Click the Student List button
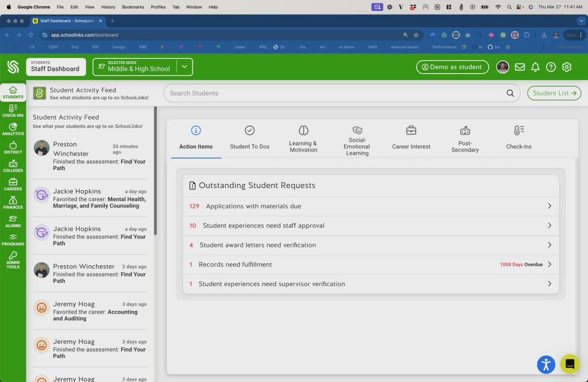Screen dimensions: 588x382 tap(554, 93)
